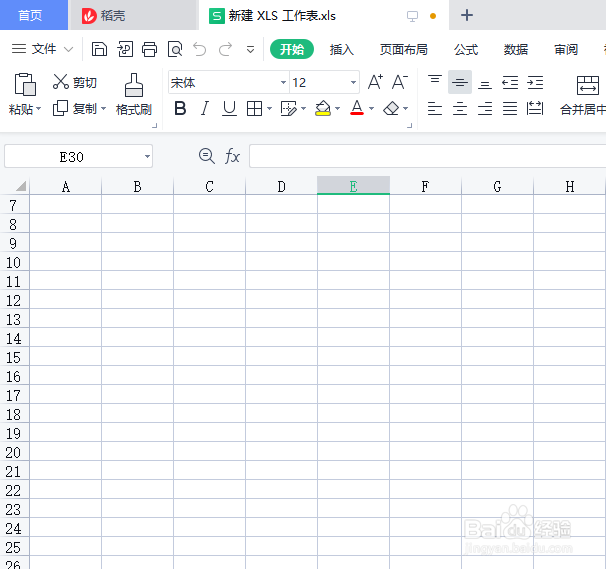The image size is (606, 569).
Task: Toggle Italic formatting
Action: (x=205, y=108)
